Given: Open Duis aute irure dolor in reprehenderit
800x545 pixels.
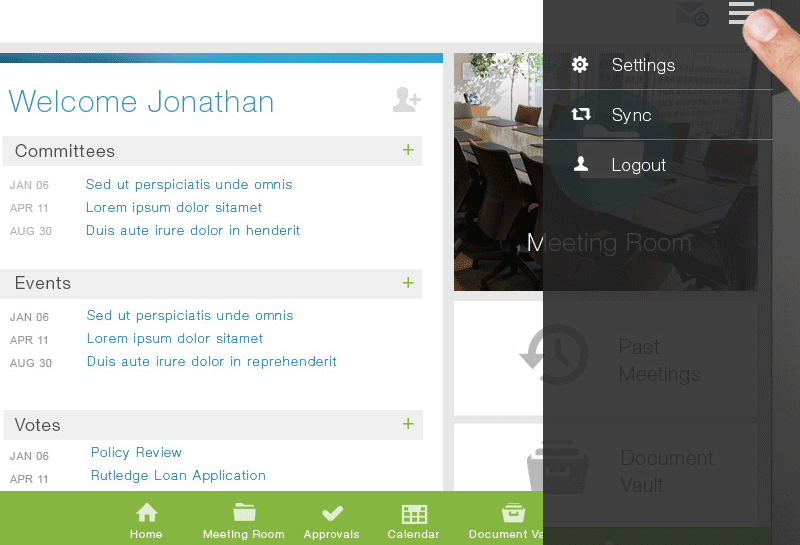Looking at the screenshot, I should pos(211,361).
